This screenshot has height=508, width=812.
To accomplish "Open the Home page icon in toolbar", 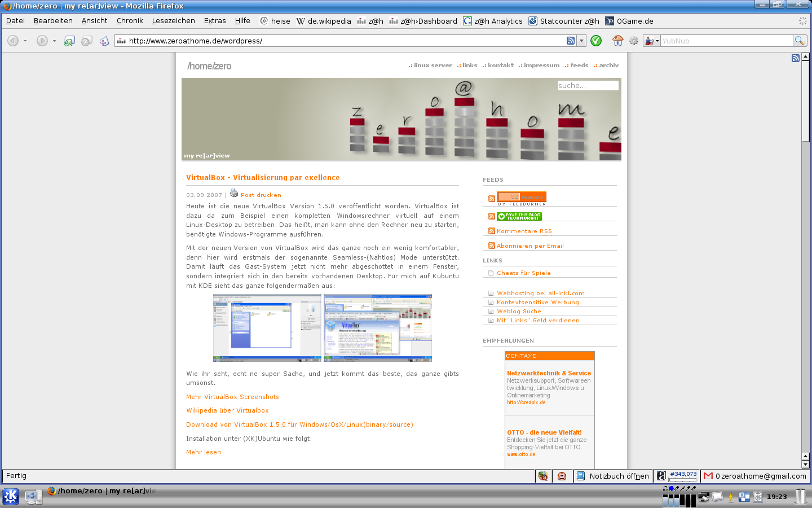I will coord(617,41).
